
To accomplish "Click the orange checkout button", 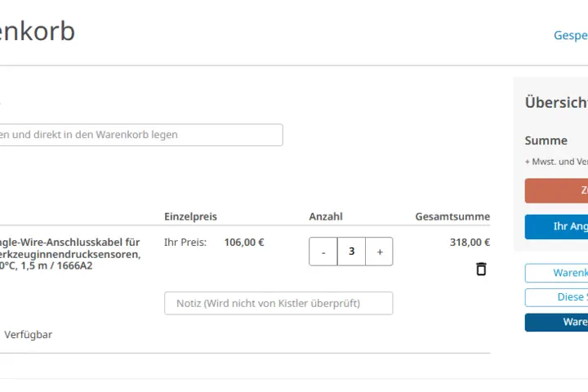I will click(556, 190).
